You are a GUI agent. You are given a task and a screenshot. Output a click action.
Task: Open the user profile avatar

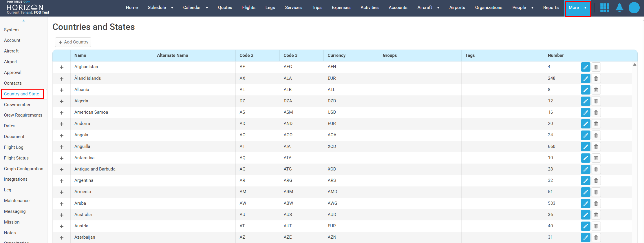(x=634, y=8)
